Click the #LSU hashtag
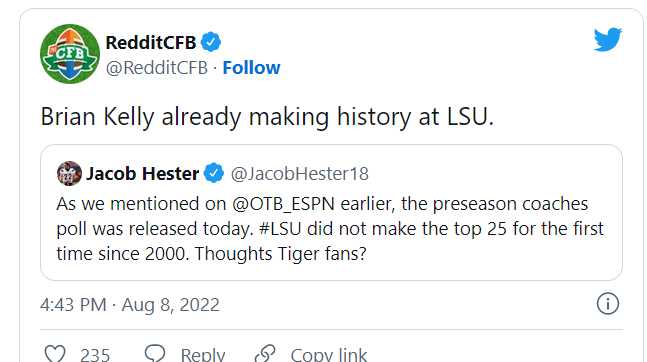This screenshot has width=647, height=362. pyautogui.click(x=280, y=229)
